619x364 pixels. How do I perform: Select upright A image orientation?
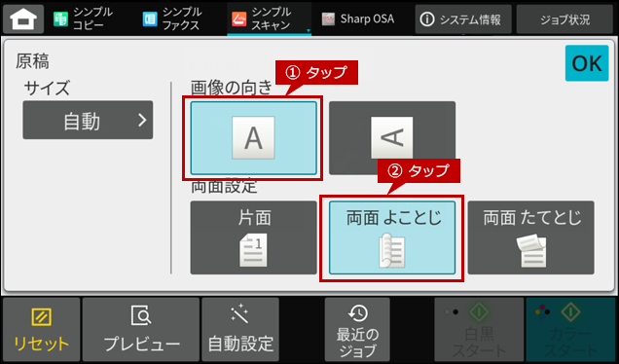[253, 138]
